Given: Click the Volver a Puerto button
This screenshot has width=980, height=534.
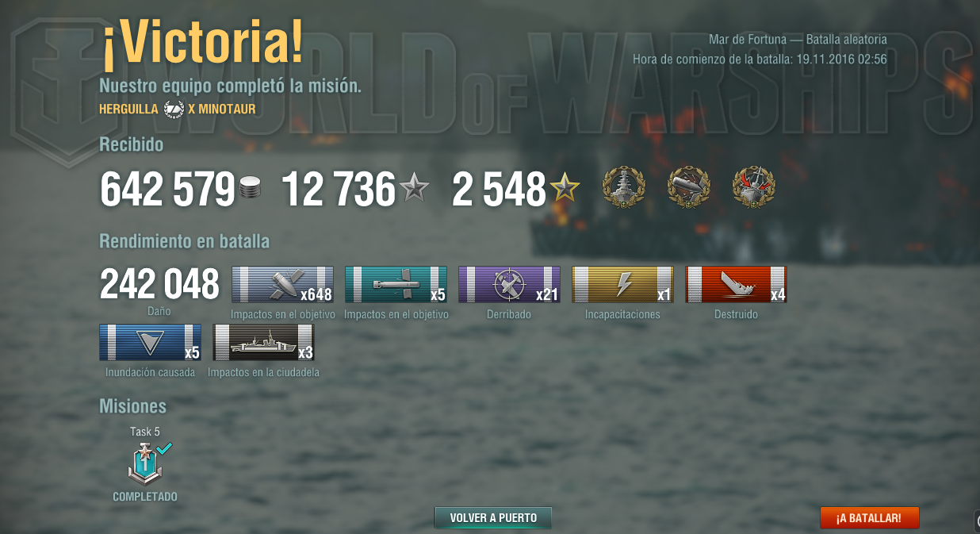Looking at the screenshot, I should point(493,518).
